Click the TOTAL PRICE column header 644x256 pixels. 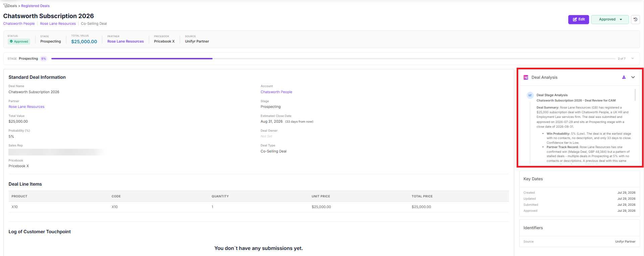(x=422, y=196)
